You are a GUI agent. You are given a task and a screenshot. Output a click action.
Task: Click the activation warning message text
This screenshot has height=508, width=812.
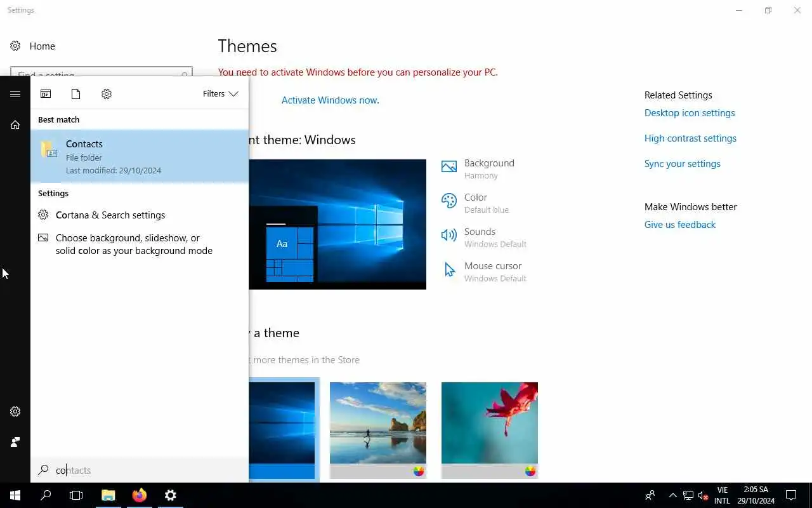(358, 72)
